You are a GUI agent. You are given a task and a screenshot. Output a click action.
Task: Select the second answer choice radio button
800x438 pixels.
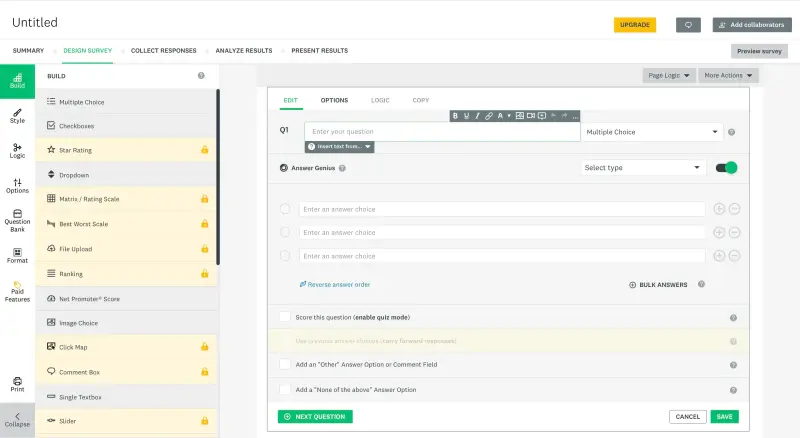285,232
